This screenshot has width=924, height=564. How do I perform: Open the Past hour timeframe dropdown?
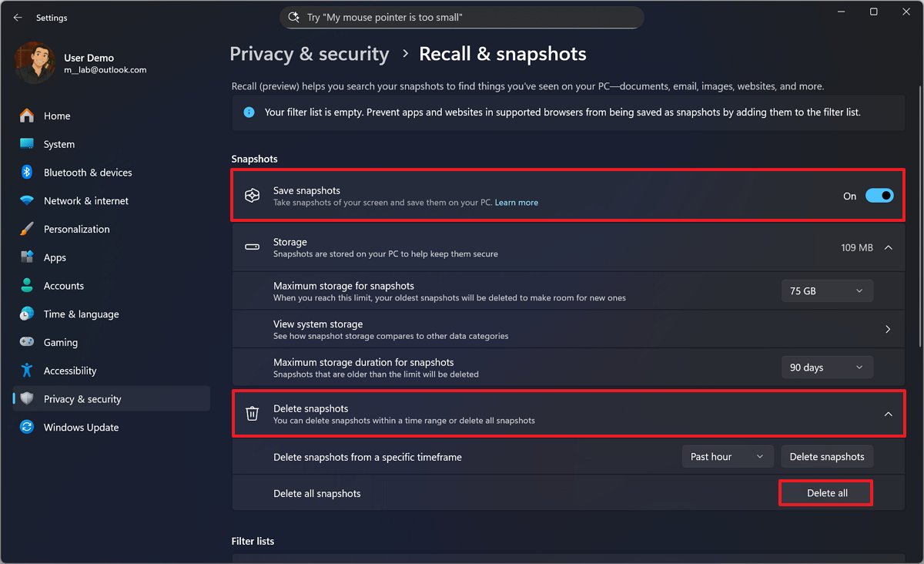727,456
